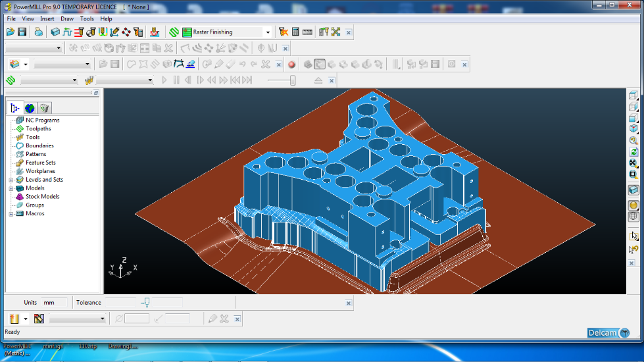Click cursor selection mode icon on right toolbar

click(633, 236)
